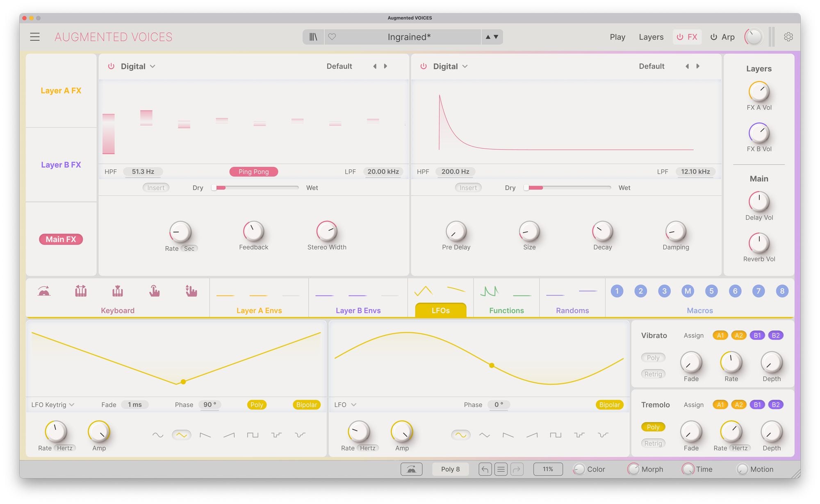820x504 pixels.
Task: Toggle Bipolar on the second LFO
Action: point(610,405)
